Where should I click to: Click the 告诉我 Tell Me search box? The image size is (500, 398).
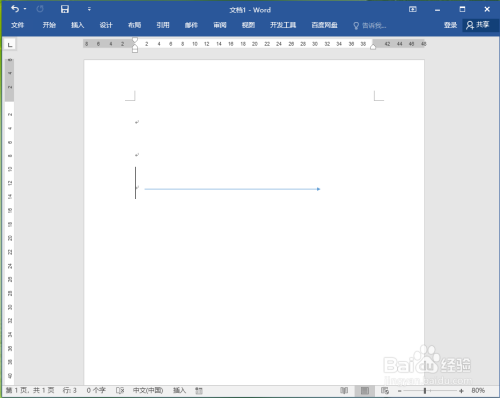click(x=370, y=26)
